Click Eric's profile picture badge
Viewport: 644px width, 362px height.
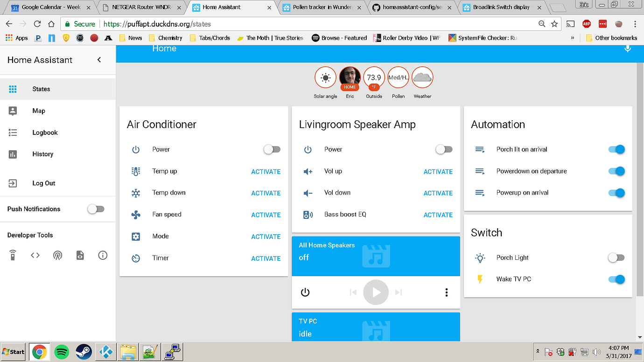pos(350,77)
